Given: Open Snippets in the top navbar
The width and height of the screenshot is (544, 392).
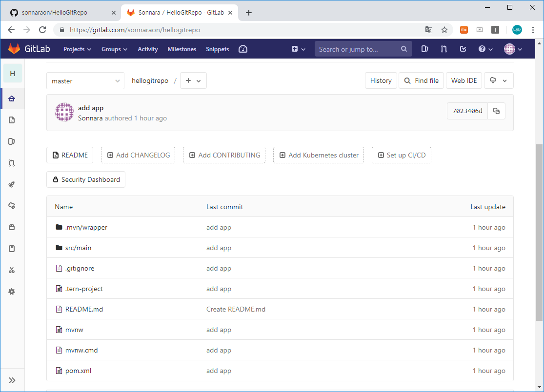Looking at the screenshot, I should [x=217, y=49].
